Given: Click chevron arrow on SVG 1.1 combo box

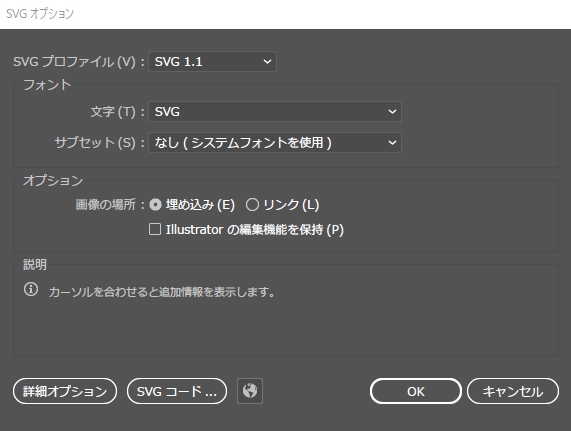Looking at the screenshot, I should pos(267,62).
